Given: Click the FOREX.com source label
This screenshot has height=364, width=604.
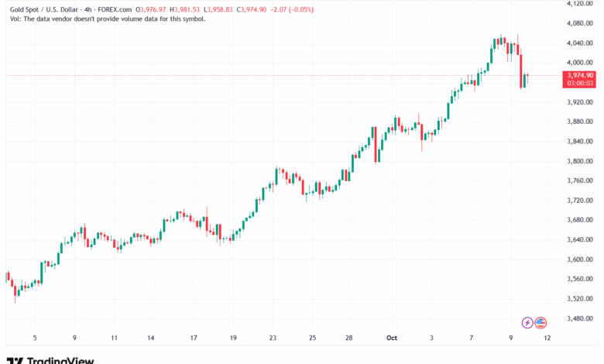Looking at the screenshot, I should click(130, 7).
